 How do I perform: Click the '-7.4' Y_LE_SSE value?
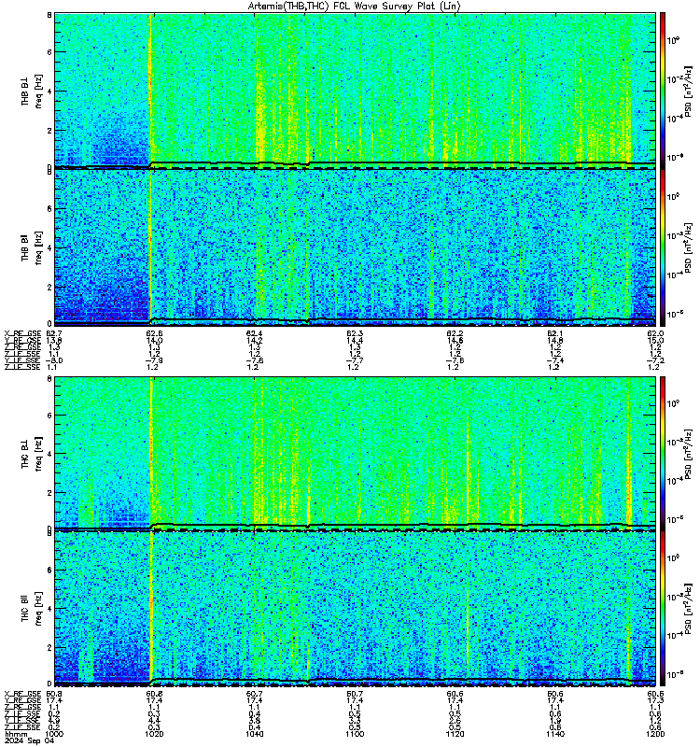(x=555, y=360)
